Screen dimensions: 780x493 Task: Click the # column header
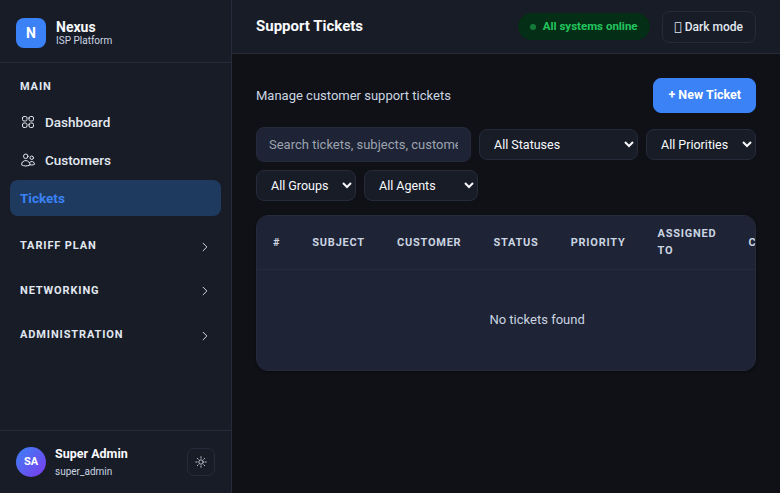pos(276,242)
